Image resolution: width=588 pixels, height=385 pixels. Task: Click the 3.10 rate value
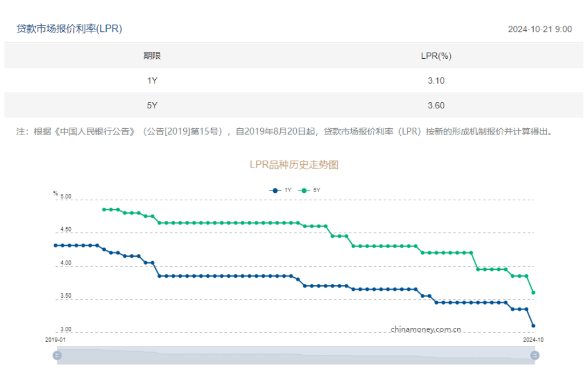coord(436,80)
